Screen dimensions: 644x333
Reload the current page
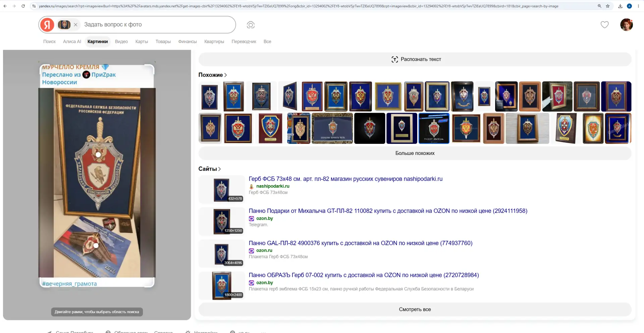(x=23, y=6)
